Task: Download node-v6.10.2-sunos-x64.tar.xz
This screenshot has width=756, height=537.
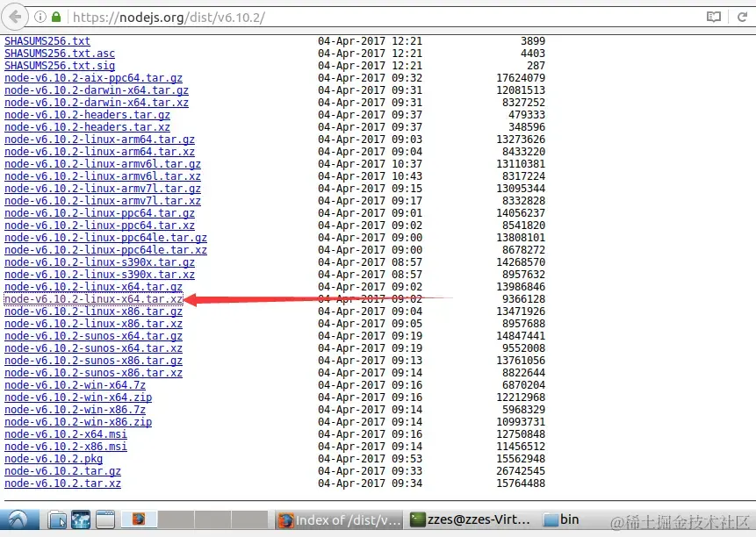Action: click(94, 348)
